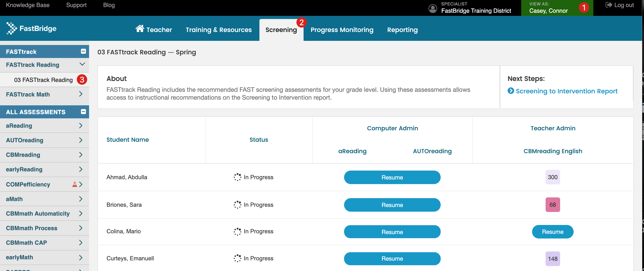Click student name Curteys, Emanuell
This screenshot has height=271, width=644.
[x=130, y=258]
